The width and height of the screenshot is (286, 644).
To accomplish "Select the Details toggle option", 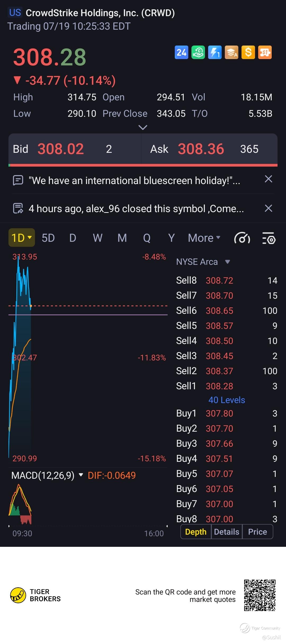I will [x=226, y=532].
